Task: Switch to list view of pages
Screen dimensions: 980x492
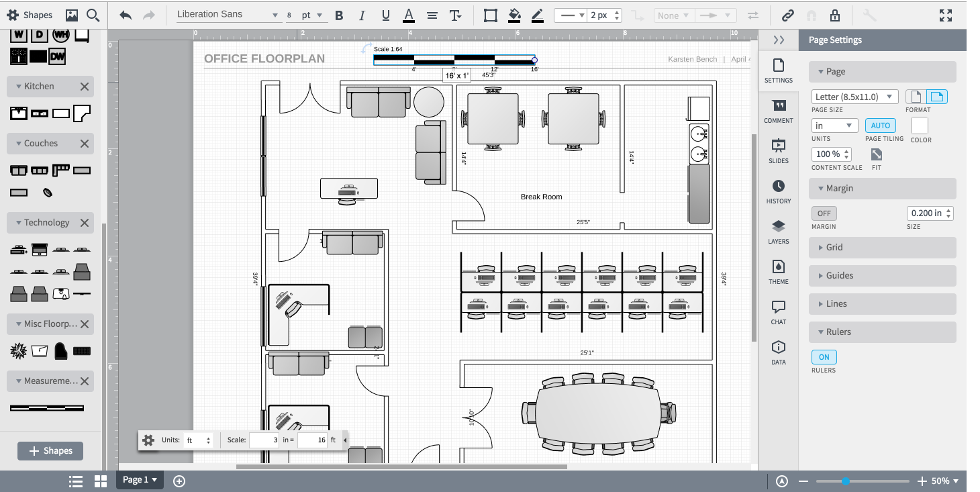Action: [76, 481]
